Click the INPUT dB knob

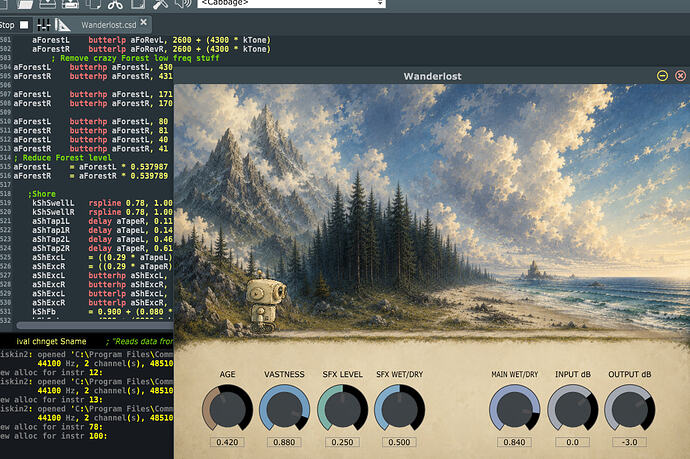click(573, 408)
